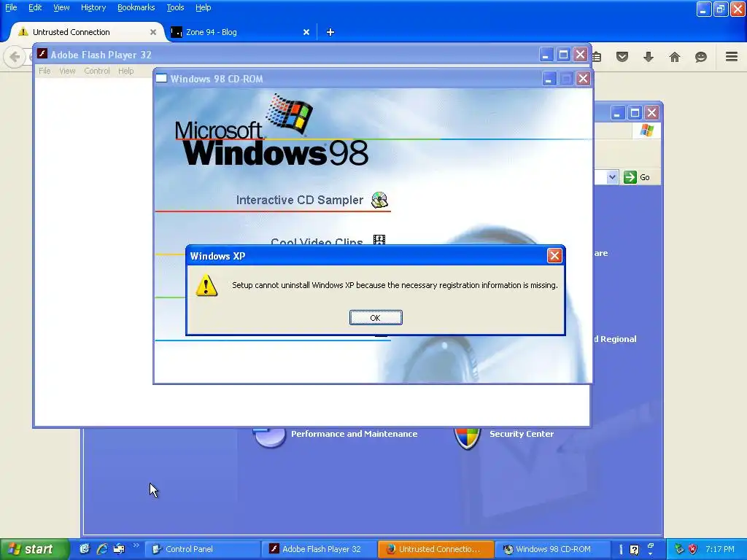
Task: Close the Windows XP error dialog
Action: (x=554, y=256)
